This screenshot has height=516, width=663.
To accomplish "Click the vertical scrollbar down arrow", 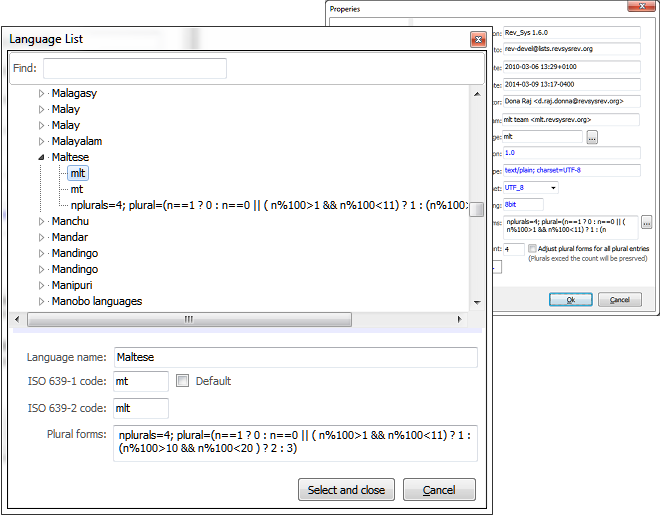I will pos(477,303).
